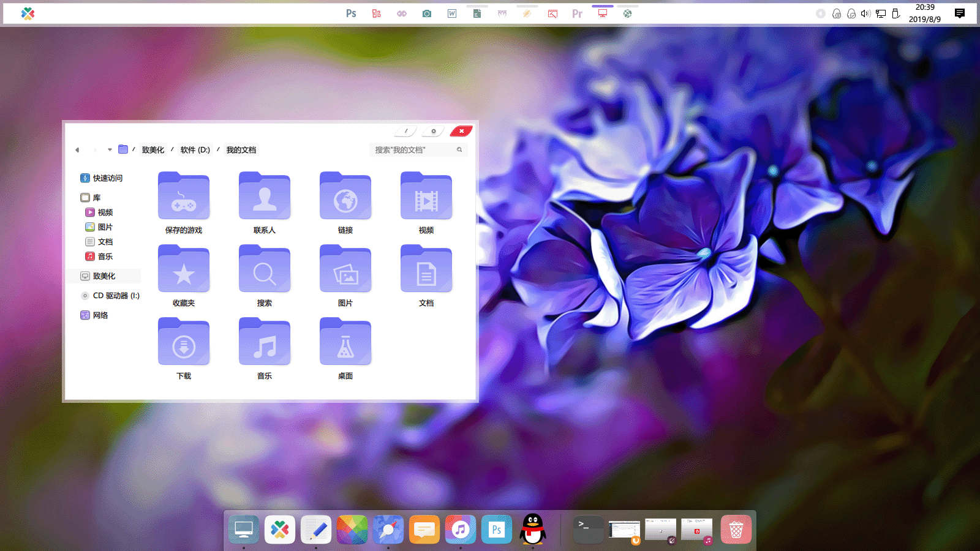980x551 pixels.
Task: Select 网络 in the sidebar
Action: pos(99,315)
